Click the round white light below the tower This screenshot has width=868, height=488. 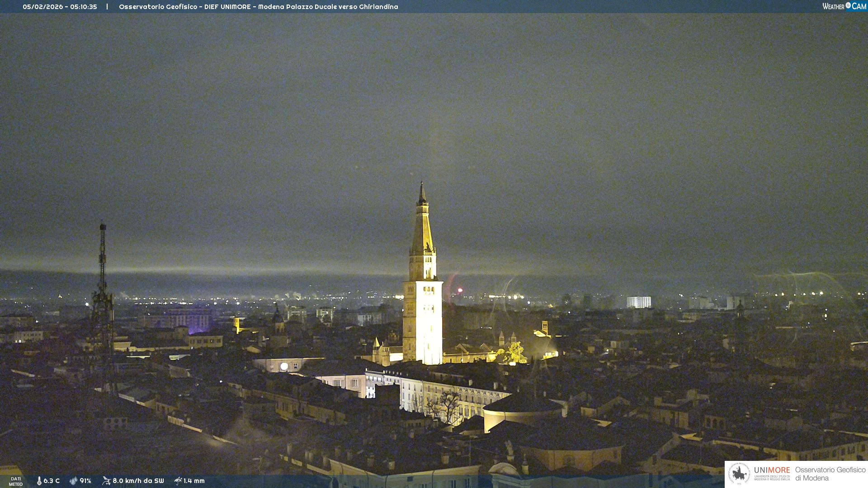[284, 366]
